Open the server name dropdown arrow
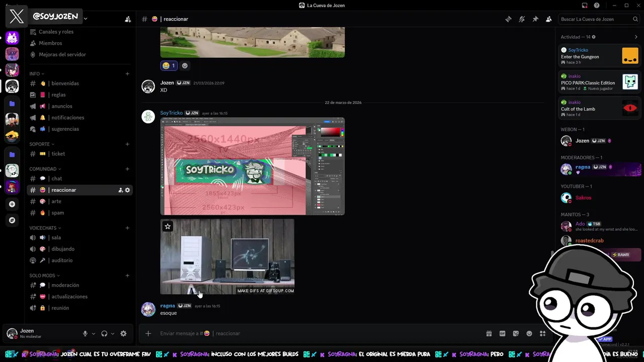Viewport: 644px width, 362px height. (86, 19)
